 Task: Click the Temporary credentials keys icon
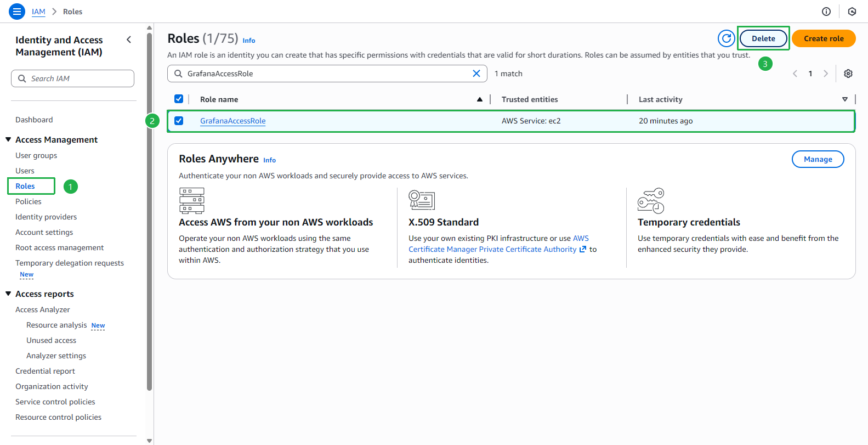click(651, 200)
